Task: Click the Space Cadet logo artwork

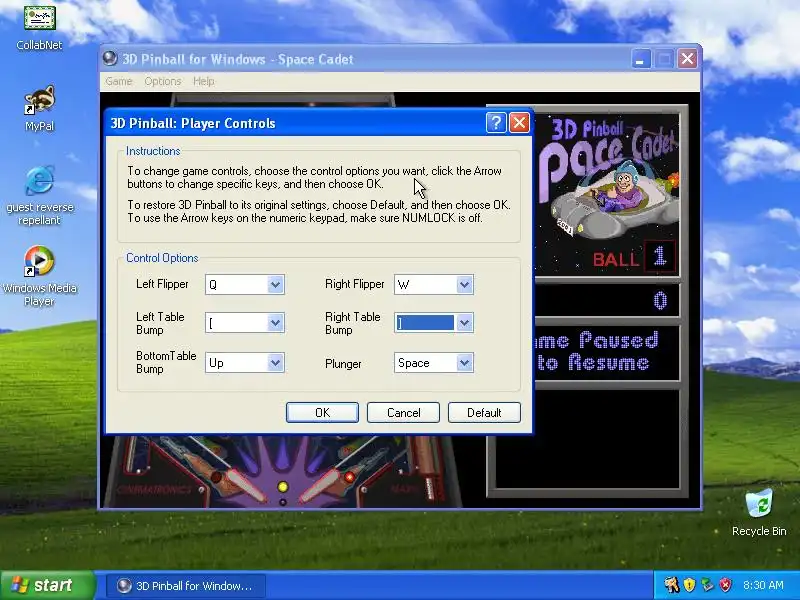Action: point(608,179)
